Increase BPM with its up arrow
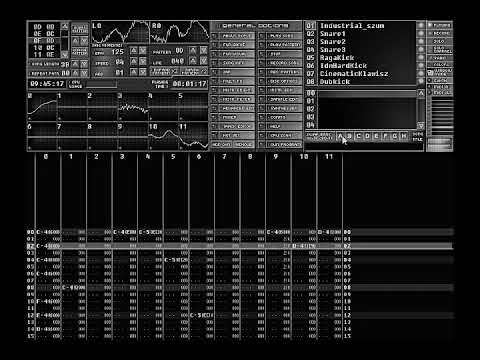 coord(134,51)
